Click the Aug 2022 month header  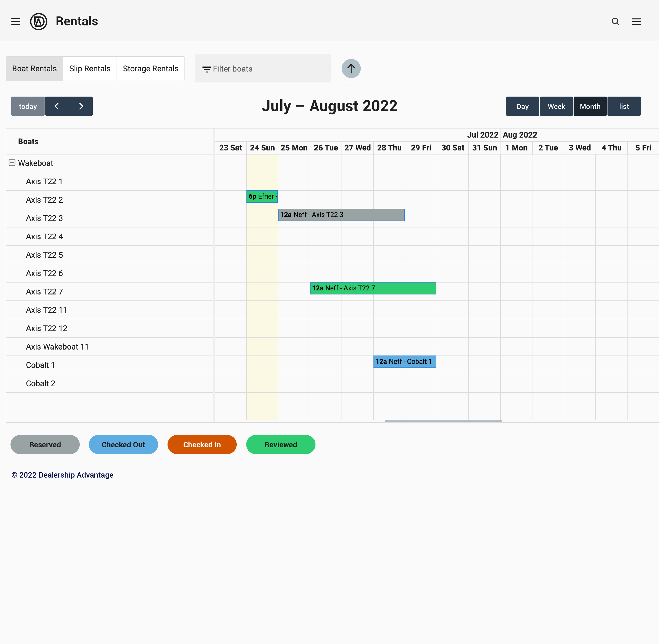point(520,135)
